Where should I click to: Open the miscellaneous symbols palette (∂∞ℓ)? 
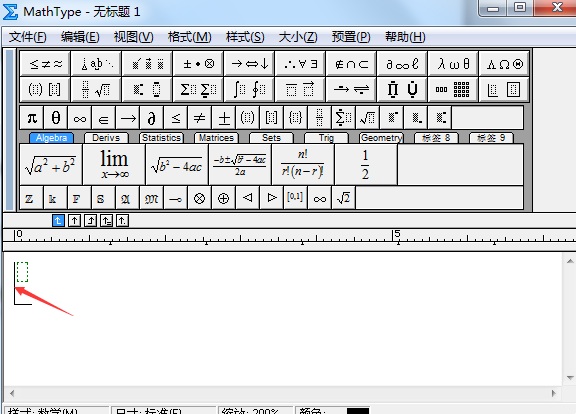click(402, 64)
